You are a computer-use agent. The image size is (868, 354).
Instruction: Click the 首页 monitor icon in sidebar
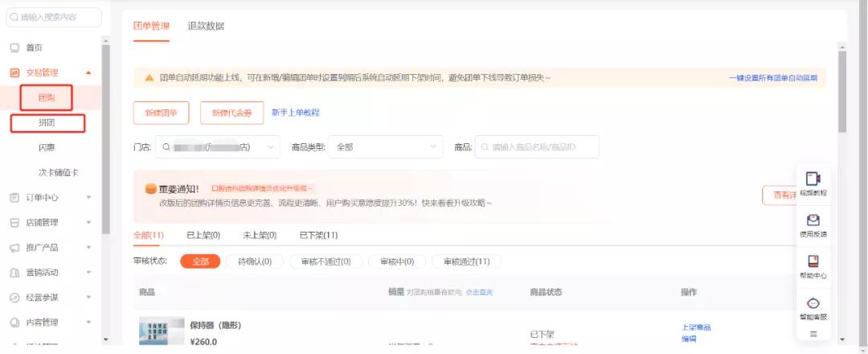[x=15, y=47]
